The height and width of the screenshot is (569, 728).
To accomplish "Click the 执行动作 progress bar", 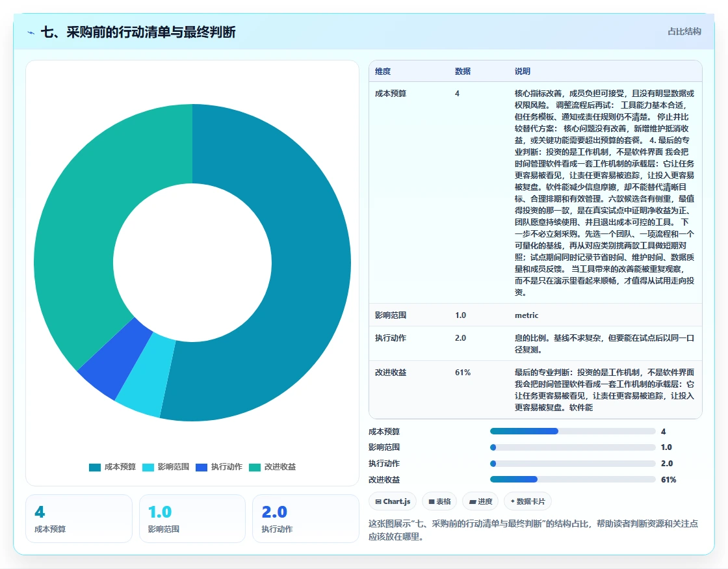I will (573, 464).
